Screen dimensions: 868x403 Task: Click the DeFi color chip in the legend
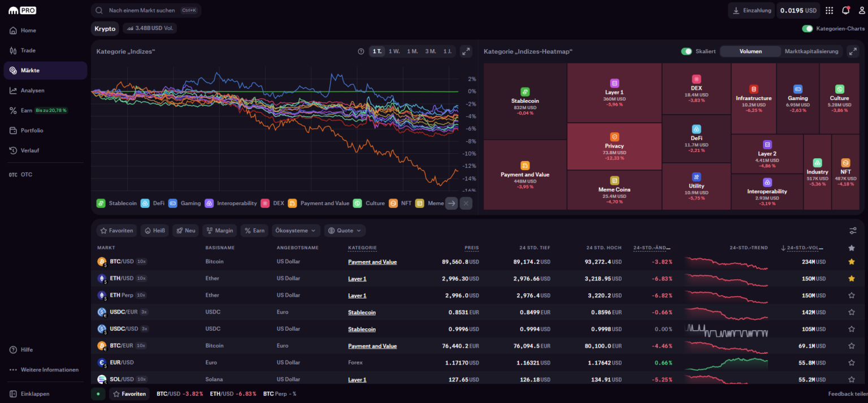pyautogui.click(x=145, y=203)
